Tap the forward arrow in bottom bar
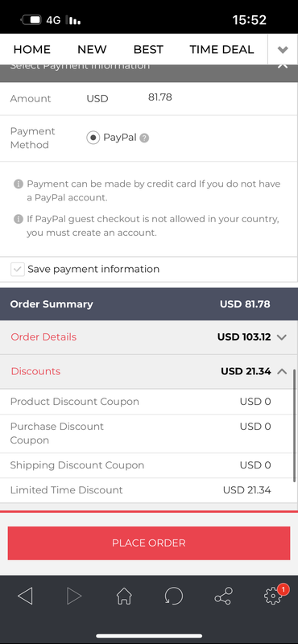This screenshot has width=298, height=644. (74, 596)
